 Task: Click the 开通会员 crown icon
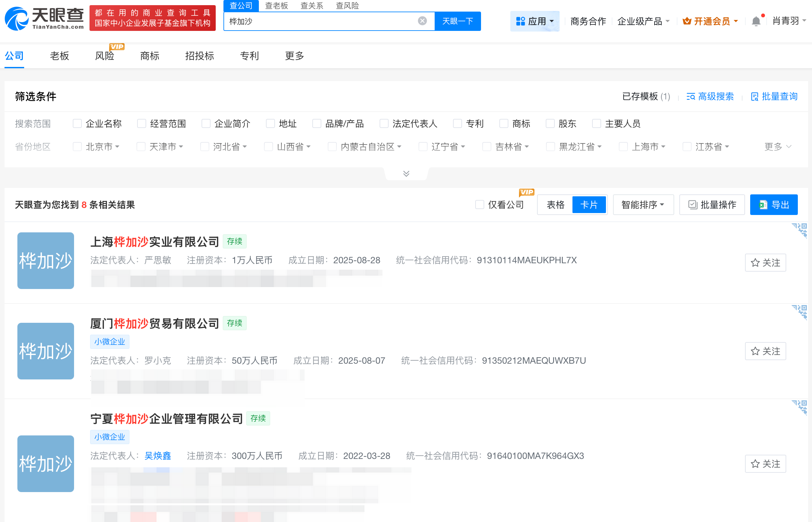tap(687, 21)
